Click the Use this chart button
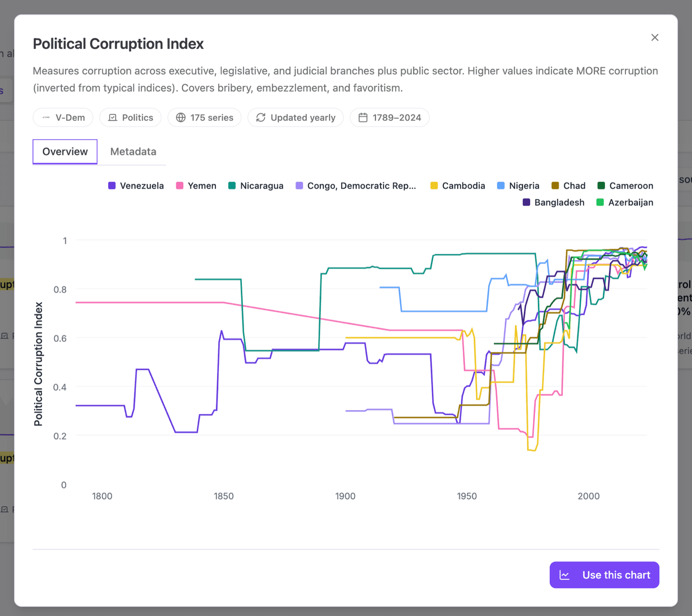 604,575
